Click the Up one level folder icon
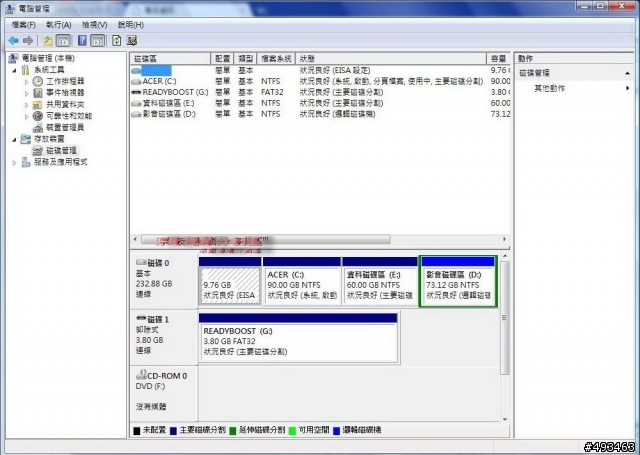Screen dimensions: 640x455 pyautogui.click(x=48, y=40)
